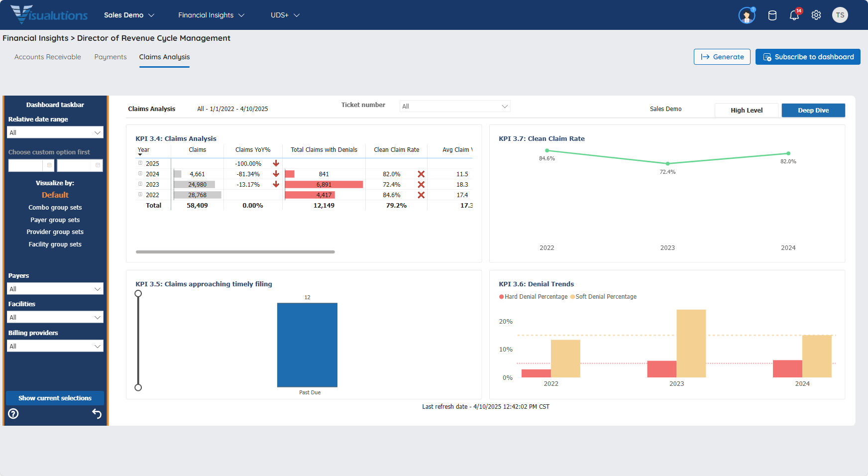
Task: Expand the 2023 year row
Action: [140, 184]
